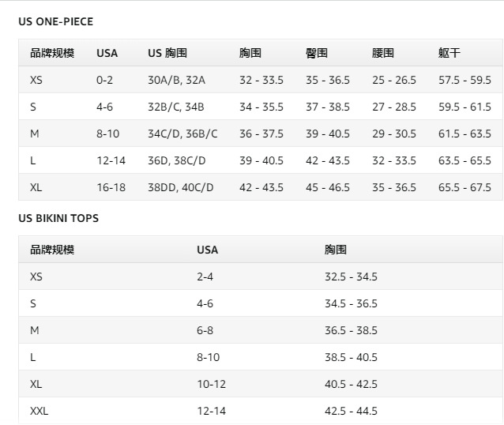504x425 pixels.
Task: Click the XXL size in bikini tops table
Action: coord(39,411)
